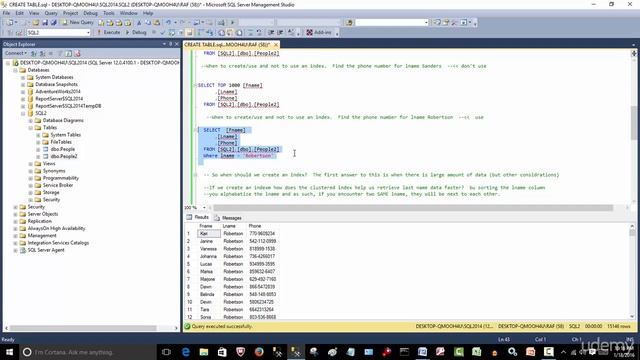Click the editor vertical scrollbar

pos(633,123)
